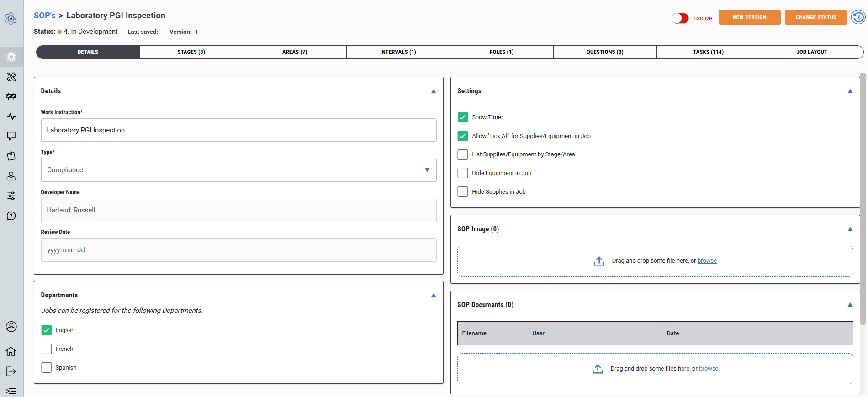Click the logout icon in sidebar

(x=11, y=371)
